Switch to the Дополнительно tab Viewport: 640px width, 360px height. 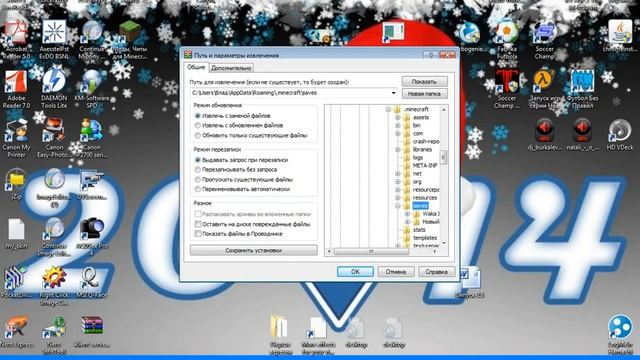coord(231,68)
